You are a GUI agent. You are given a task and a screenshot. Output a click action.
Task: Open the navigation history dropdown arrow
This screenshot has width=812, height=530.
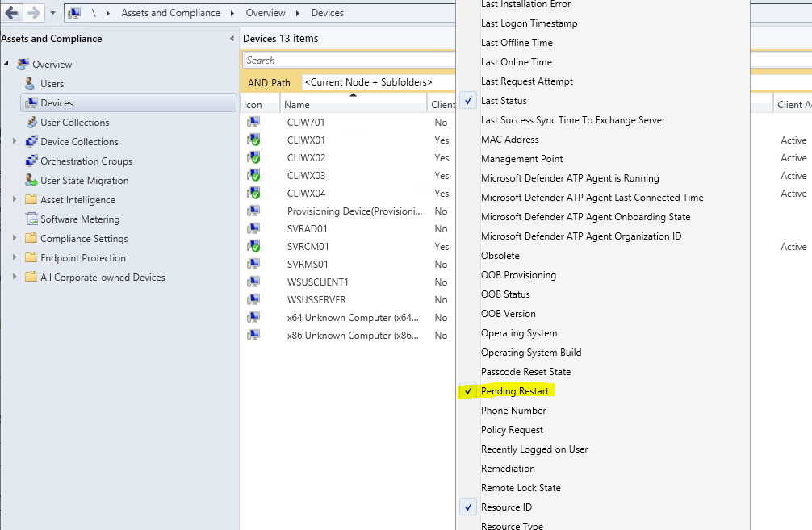click(52, 13)
